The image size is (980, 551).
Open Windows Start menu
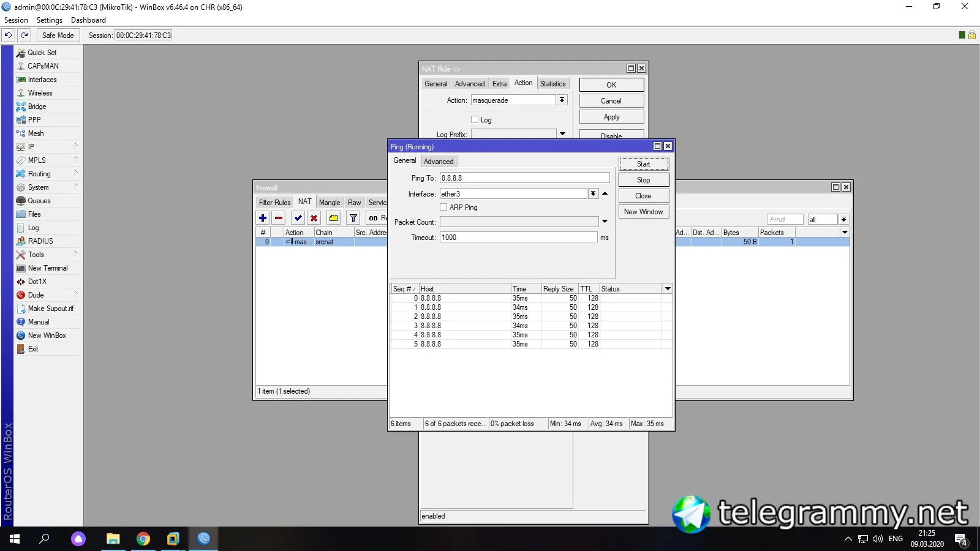click(15, 539)
